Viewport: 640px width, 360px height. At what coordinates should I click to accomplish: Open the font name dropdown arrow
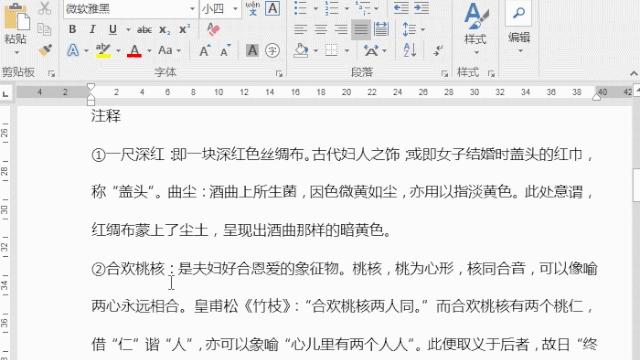192,9
